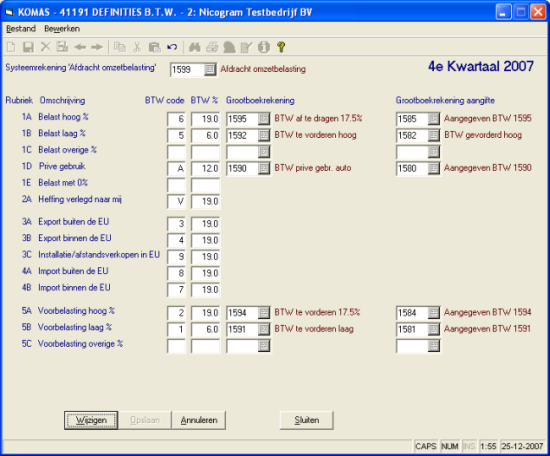550x456 pixels.
Task: Click the round Info icon
Action: (x=264, y=47)
